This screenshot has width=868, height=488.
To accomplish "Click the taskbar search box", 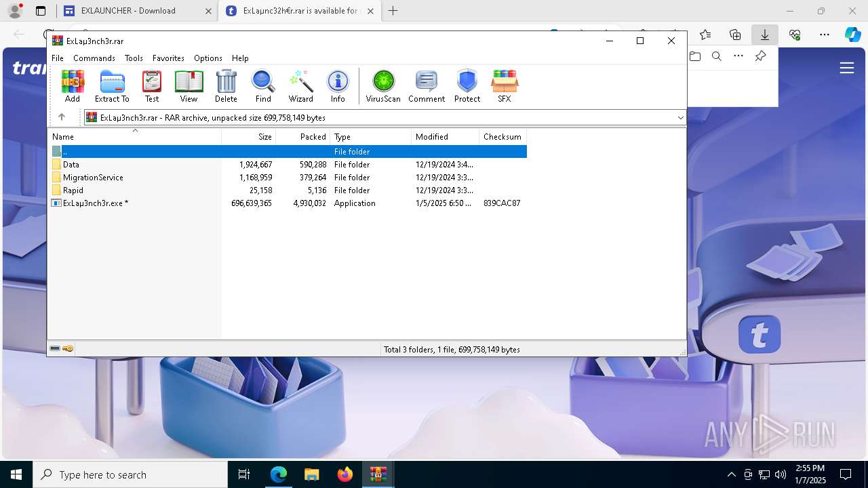I will pyautogui.click(x=130, y=474).
